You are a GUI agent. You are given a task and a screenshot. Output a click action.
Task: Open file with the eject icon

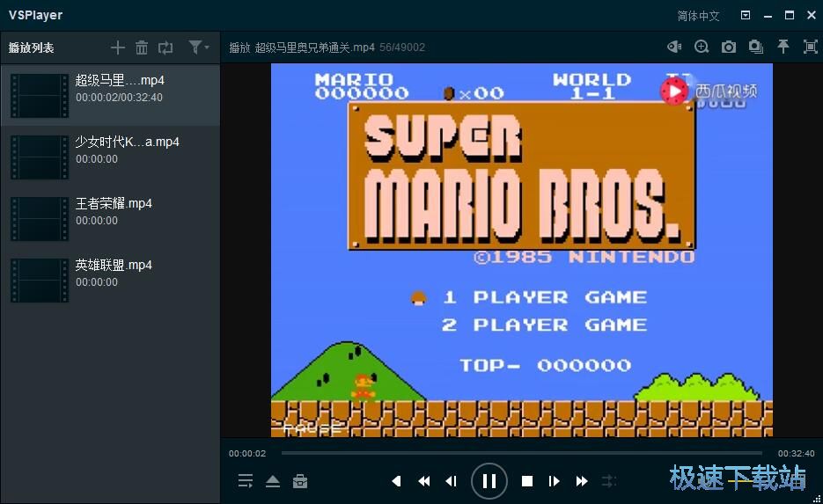coord(273,481)
